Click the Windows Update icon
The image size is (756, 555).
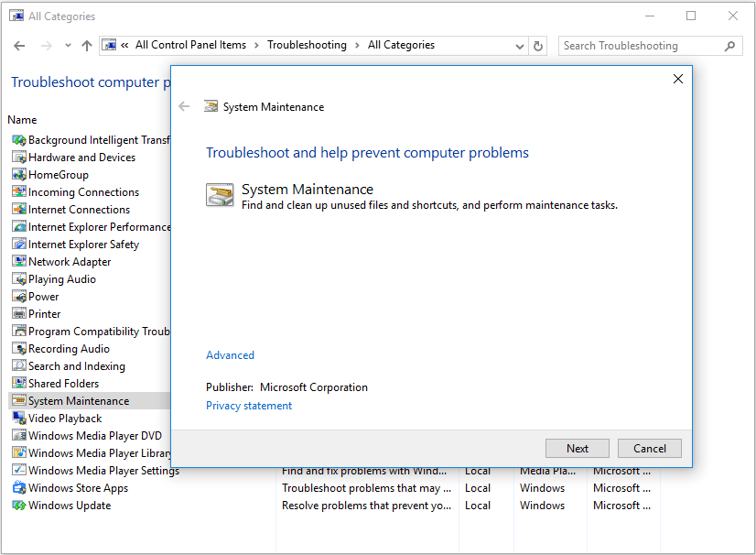click(18, 506)
